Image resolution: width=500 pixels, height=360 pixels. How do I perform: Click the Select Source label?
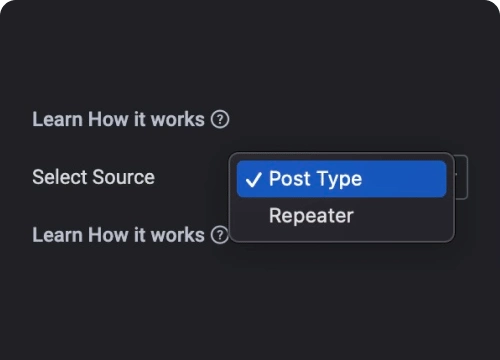click(94, 177)
